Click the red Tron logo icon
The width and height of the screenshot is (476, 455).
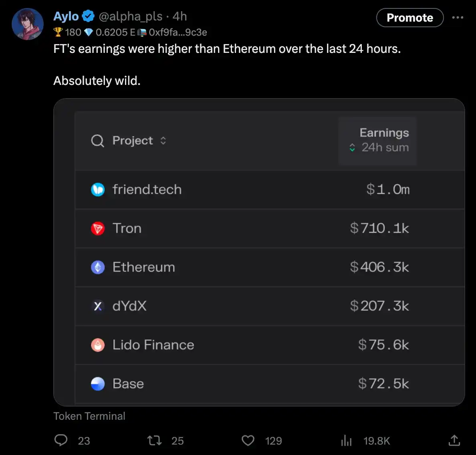click(x=98, y=228)
